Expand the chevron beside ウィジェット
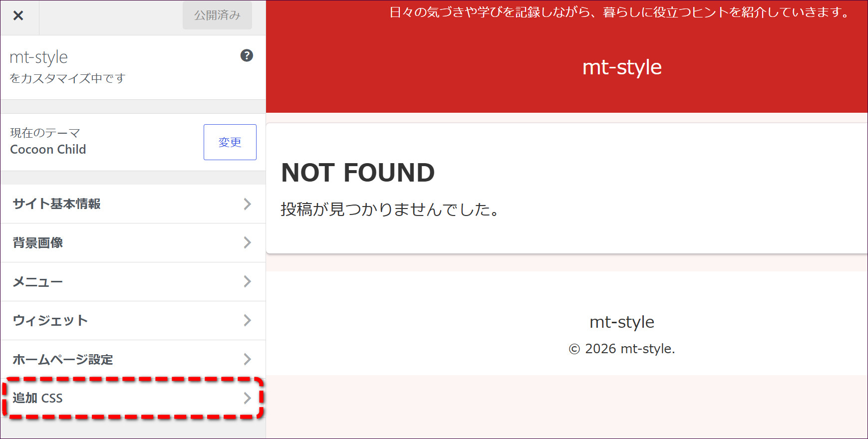This screenshot has width=868, height=439. click(x=247, y=321)
